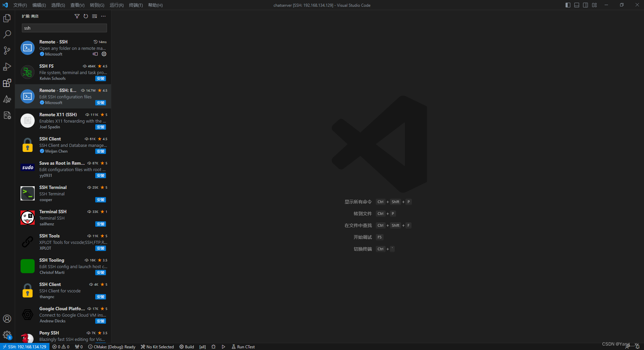The height and width of the screenshot is (350, 644).
Task: Toggle panel layout button
Action: [x=577, y=5]
